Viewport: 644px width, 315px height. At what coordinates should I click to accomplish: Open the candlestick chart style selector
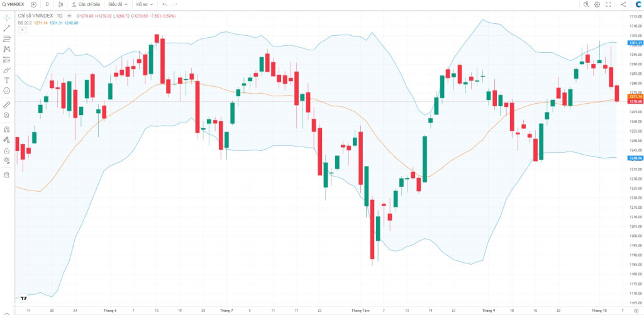coord(61,4)
